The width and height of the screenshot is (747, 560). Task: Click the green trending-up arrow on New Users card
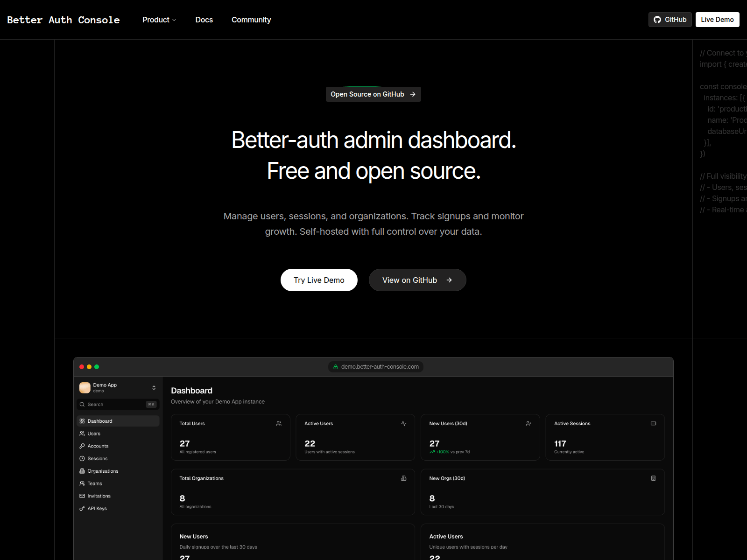(x=432, y=452)
